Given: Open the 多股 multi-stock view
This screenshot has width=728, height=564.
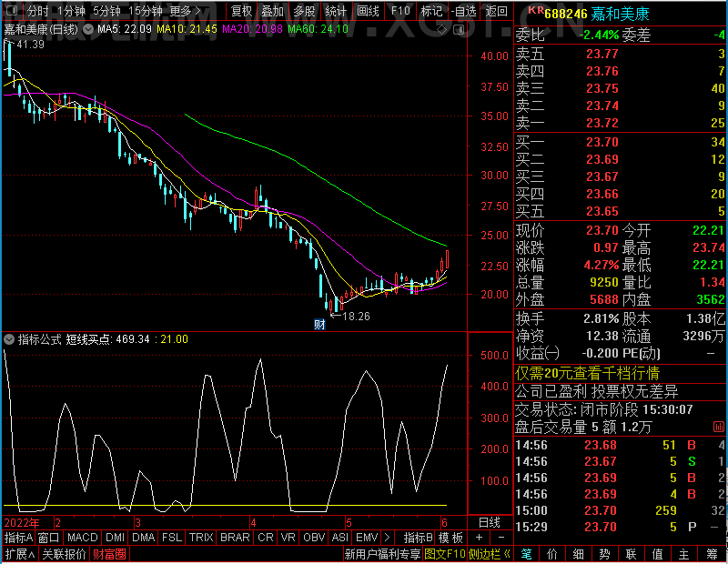Looking at the screenshot, I should pos(305,10).
